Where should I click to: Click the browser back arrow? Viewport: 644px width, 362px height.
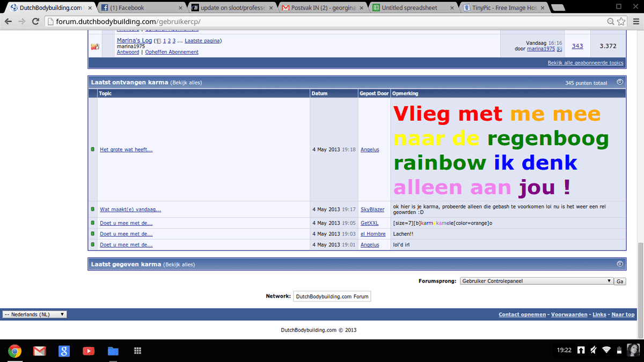tap(9, 21)
